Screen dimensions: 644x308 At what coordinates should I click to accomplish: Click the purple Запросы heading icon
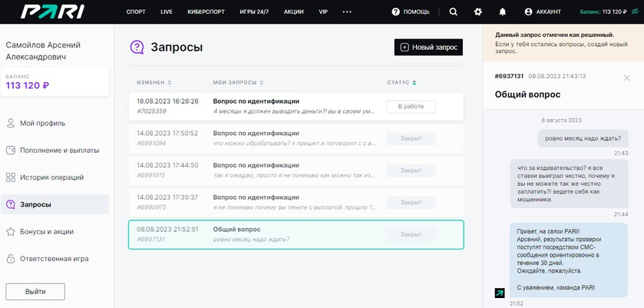pos(137,48)
